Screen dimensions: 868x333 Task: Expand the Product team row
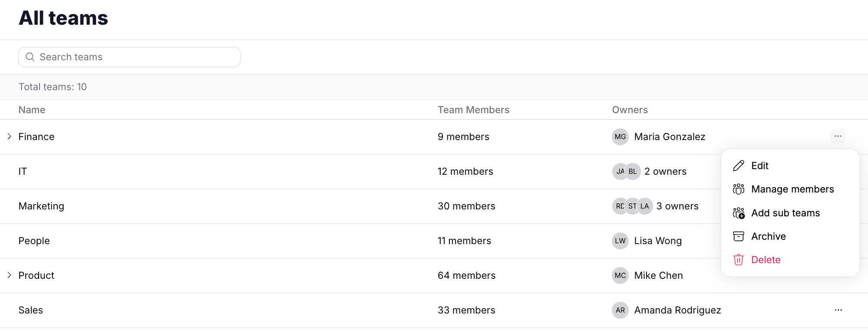click(x=10, y=275)
